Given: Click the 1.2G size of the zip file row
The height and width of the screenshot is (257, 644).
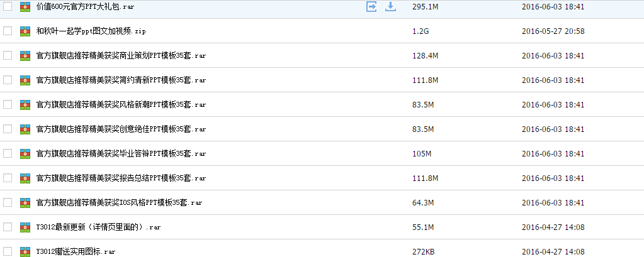Looking at the screenshot, I should tap(421, 31).
